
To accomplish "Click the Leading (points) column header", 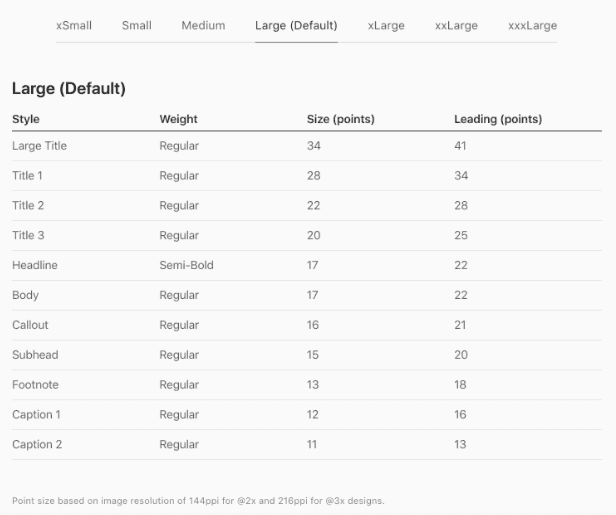I will 498,119.
